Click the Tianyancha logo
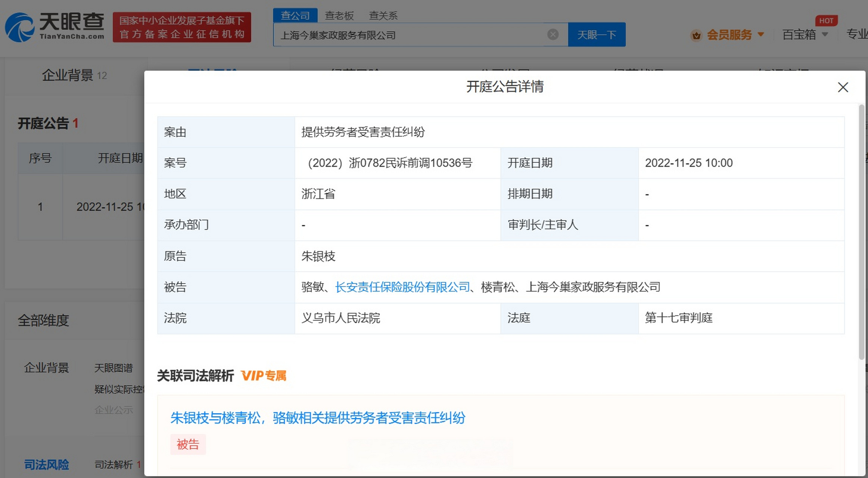 [x=55, y=27]
